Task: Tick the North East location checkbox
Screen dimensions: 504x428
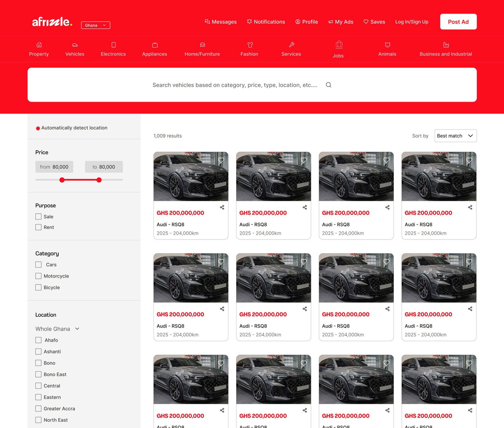Action: [38, 420]
